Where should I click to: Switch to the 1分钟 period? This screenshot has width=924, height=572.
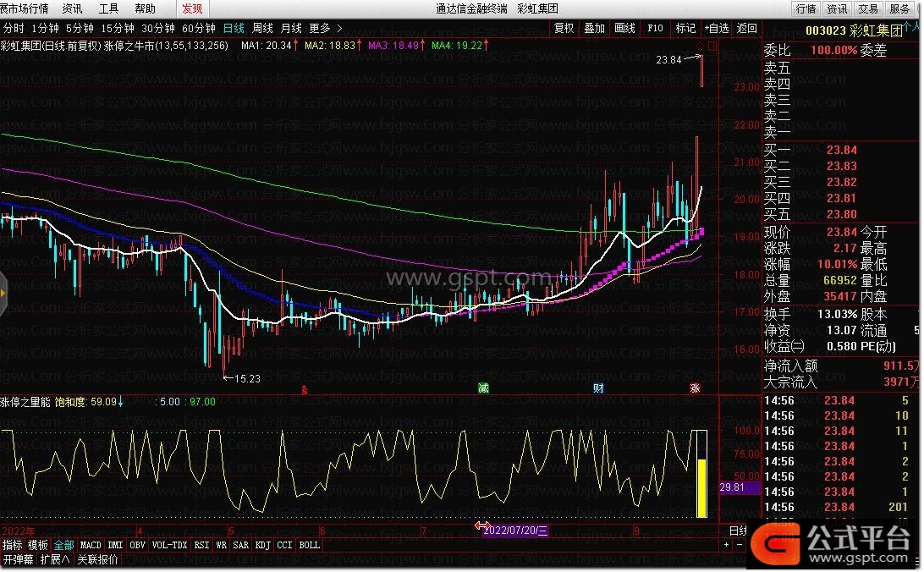tap(45, 28)
